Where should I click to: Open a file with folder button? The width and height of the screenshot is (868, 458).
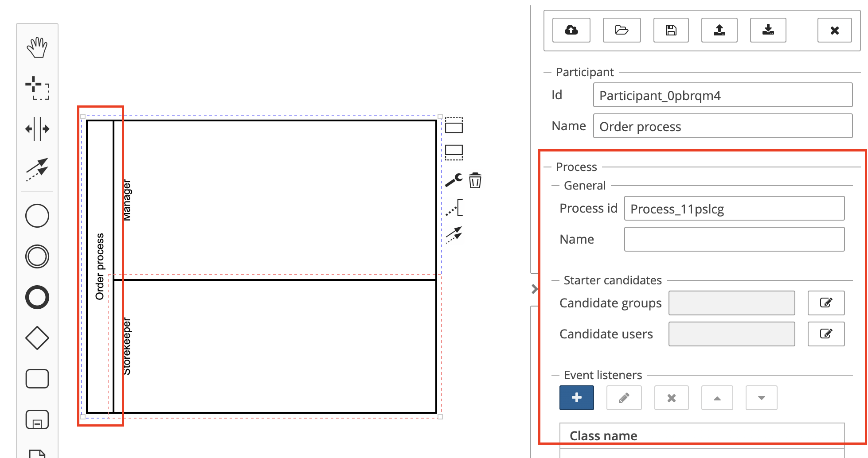click(x=622, y=30)
